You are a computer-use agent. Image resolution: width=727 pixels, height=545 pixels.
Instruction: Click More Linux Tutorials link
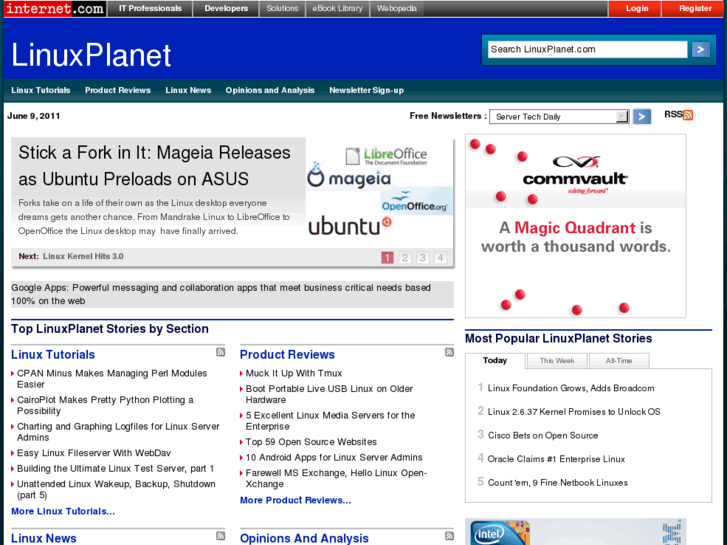(63, 511)
